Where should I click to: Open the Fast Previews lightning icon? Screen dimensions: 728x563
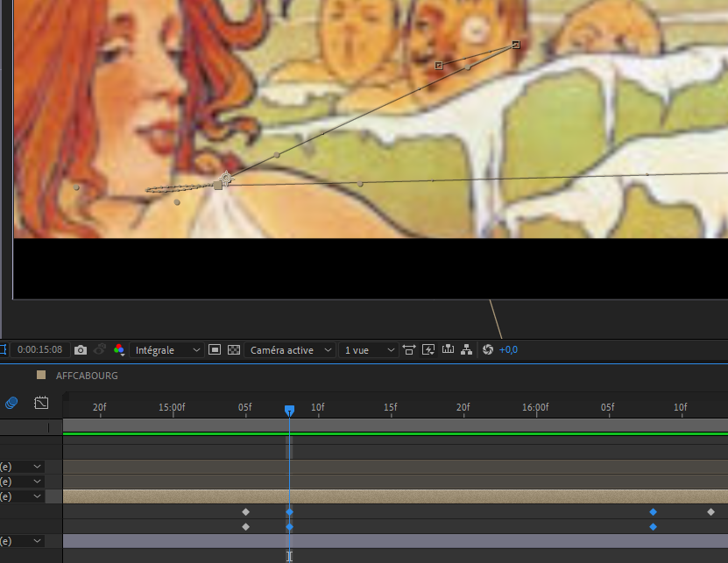[x=428, y=349]
